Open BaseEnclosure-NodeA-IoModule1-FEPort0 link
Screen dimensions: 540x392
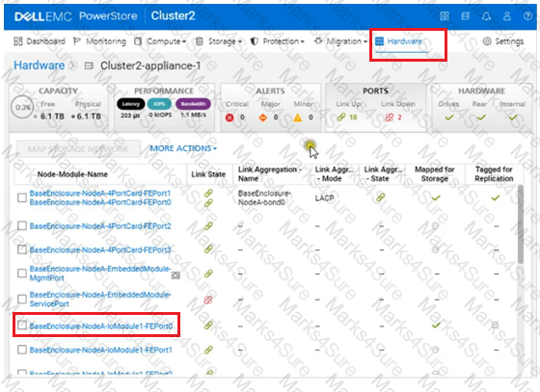(101, 326)
